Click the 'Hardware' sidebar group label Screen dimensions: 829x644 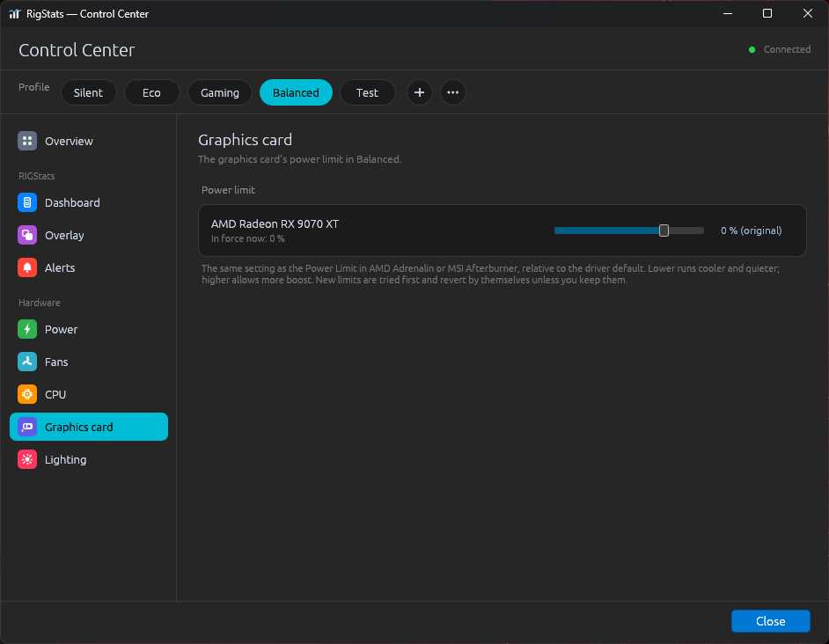(x=40, y=303)
